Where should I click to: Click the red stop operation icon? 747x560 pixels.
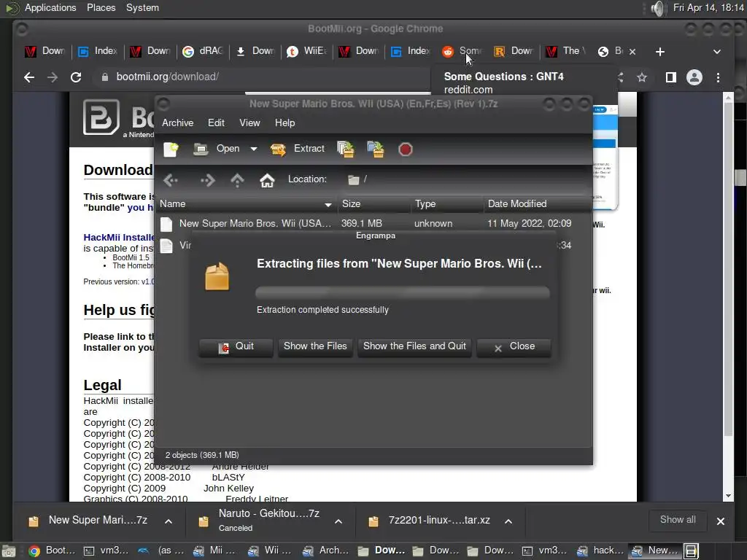(x=405, y=149)
